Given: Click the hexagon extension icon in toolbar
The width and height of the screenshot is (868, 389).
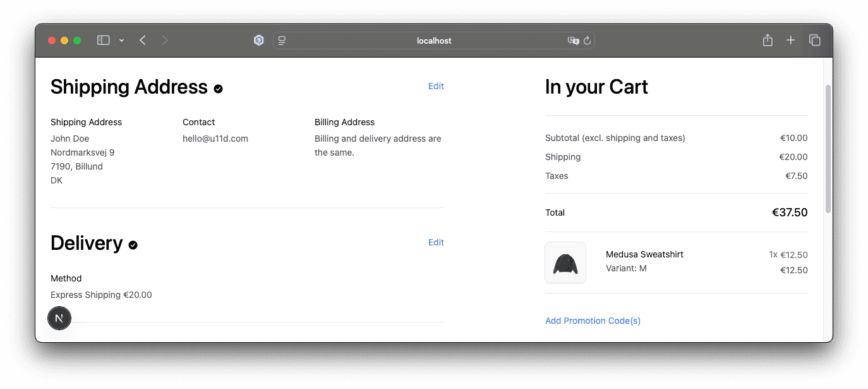Looking at the screenshot, I should pos(258,40).
